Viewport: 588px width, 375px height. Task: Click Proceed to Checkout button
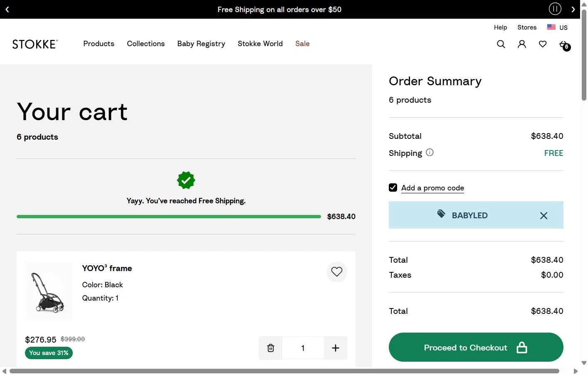(x=476, y=347)
